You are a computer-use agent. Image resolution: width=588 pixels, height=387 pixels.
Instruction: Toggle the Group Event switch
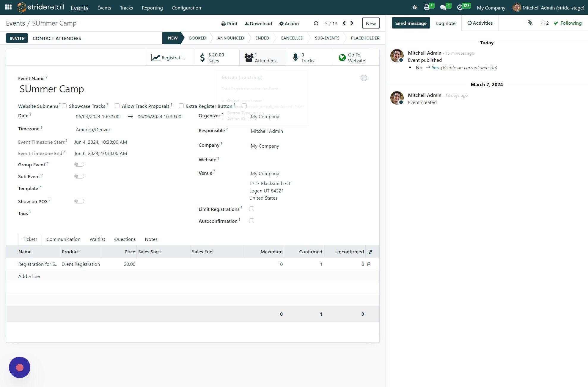(x=79, y=164)
